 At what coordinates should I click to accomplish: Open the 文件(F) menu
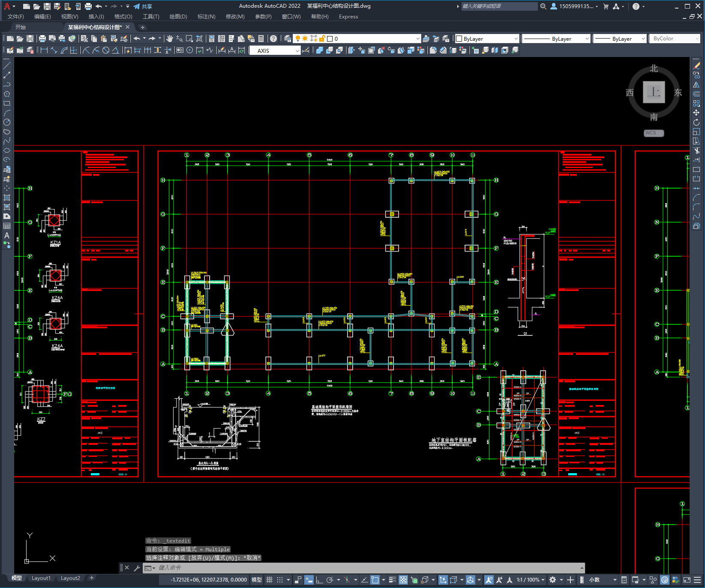pyautogui.click(x=16, y=16)
